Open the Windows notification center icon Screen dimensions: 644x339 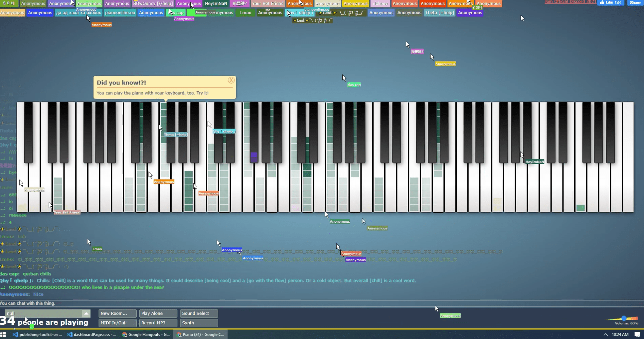click(x=637, y=334)
